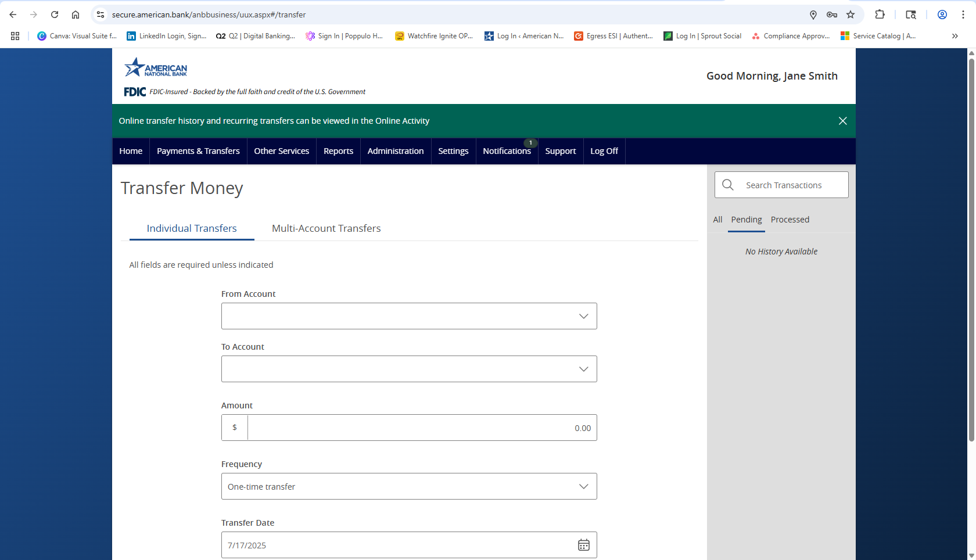Open the Notifications menu
The image size is (976, 560).
click(507, 151)
